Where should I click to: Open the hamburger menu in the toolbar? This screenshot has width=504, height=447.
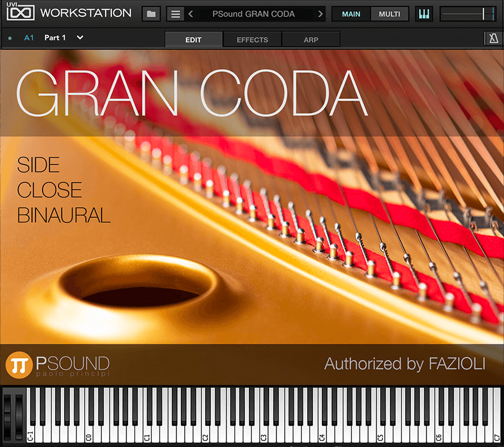coord(175,14)
